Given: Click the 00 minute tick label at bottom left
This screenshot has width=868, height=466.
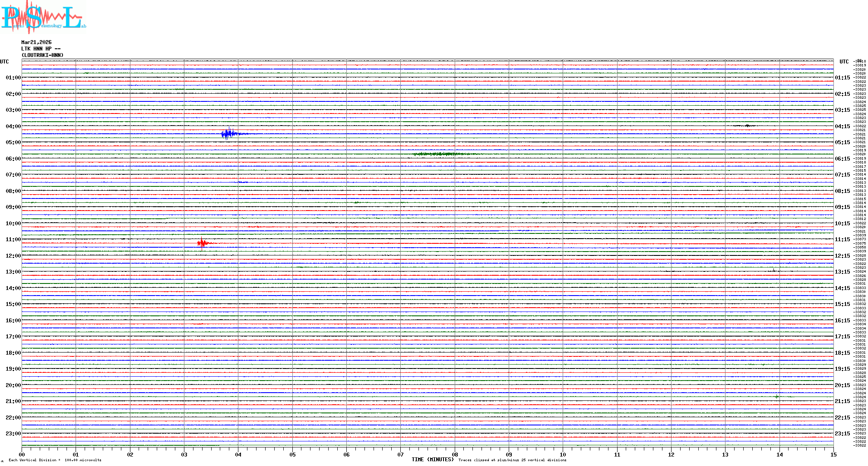Looking at the screenshot, I should click(22, 454).
